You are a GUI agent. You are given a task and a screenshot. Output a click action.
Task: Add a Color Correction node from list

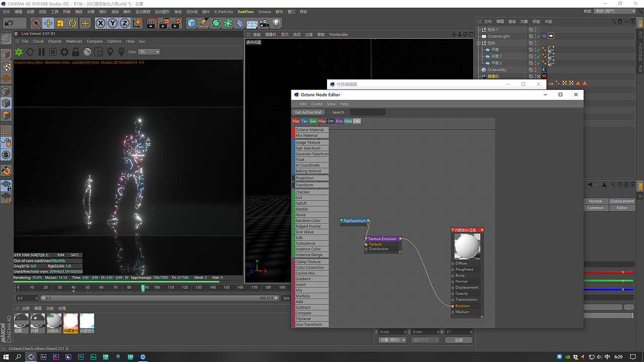311,267
